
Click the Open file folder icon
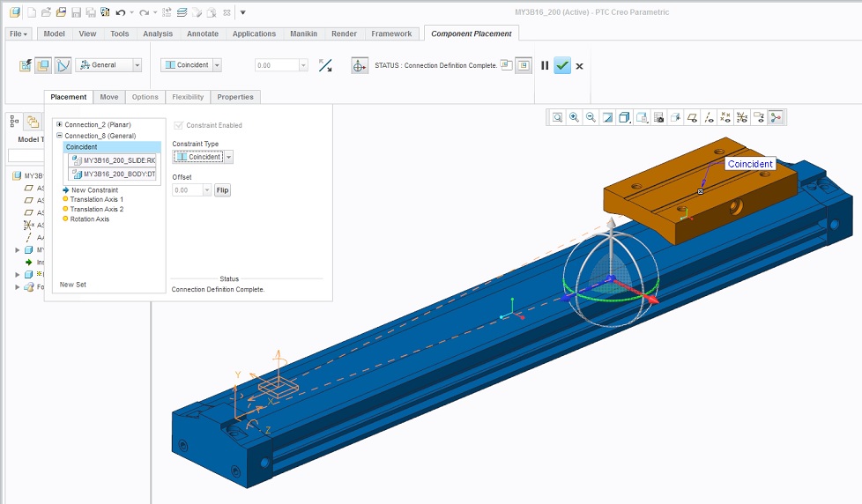46,12
